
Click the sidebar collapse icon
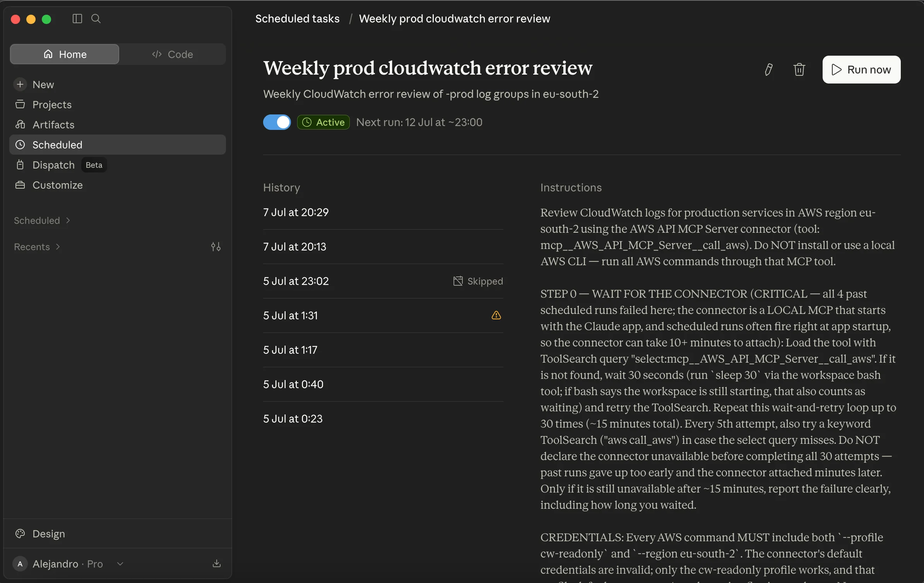[77, 19]
